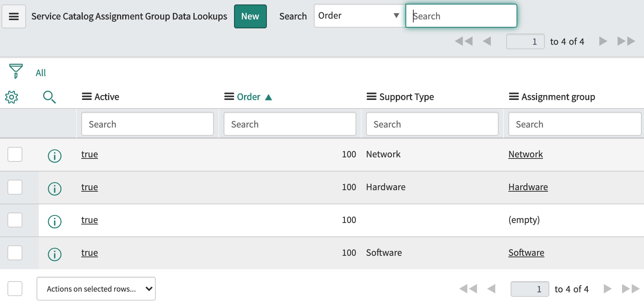644x308 pixels.
Task: Sort by the Assignment group column header
Action: pos(558,97)
